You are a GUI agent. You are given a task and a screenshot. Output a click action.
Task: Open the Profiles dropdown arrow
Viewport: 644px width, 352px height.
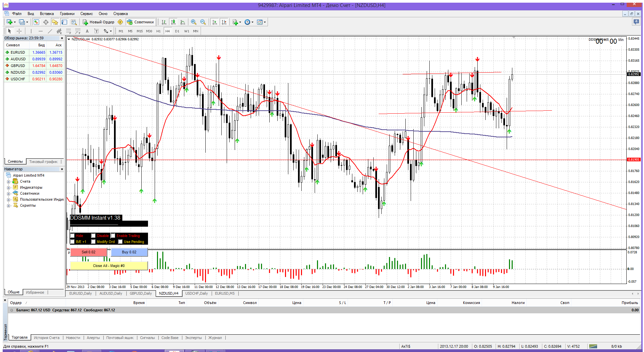27,22
